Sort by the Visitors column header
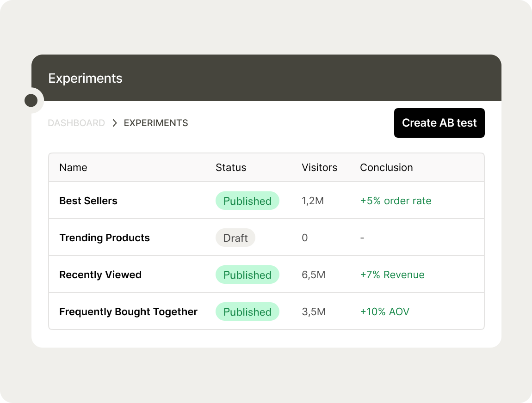Image resolution: width=532 pixels, height=403 pixels. [319, 167]
